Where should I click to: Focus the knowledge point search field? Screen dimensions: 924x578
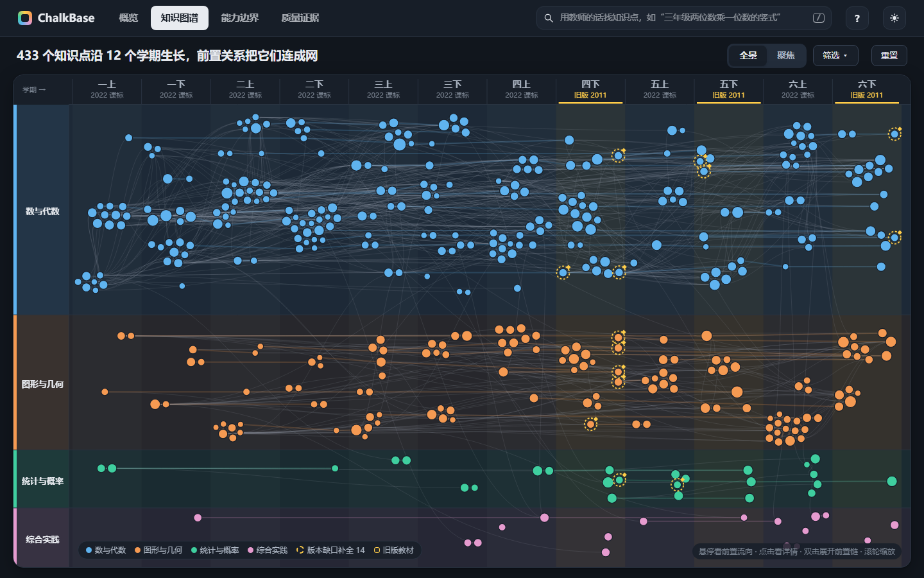(x=684, y=18)
